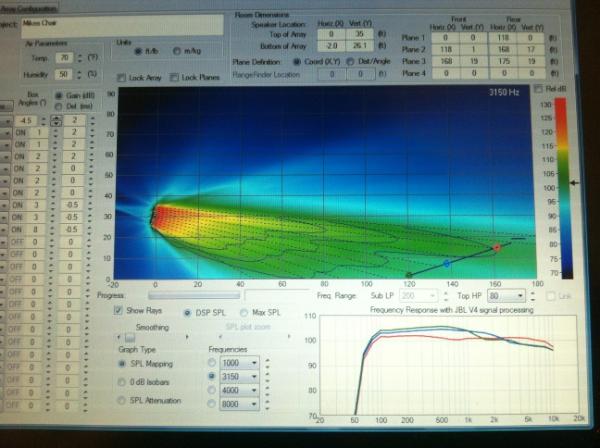The height and width of the screenshot is (448, 600).
Task: Click the black arrow beside the color scale
Action: (574, 183)
